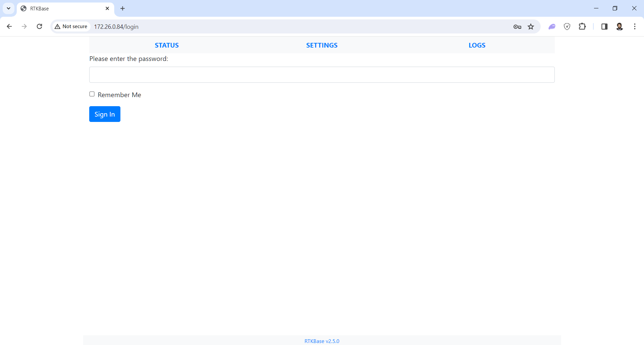Focus the password input field
644x345 pixels.
(x=322, y=75)
